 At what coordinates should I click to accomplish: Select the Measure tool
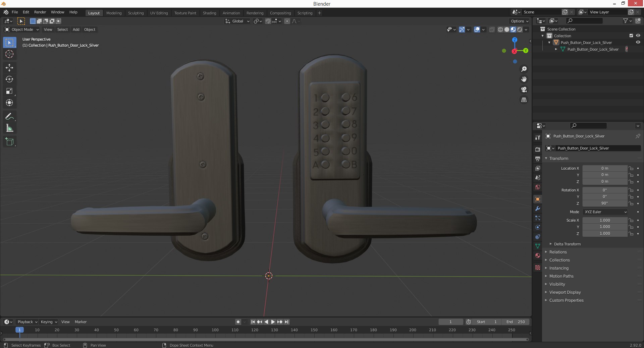9,128
